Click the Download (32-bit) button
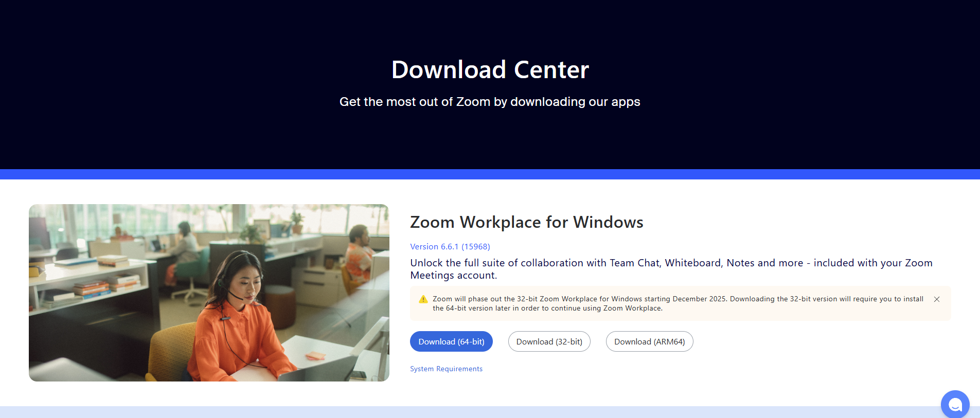980x418 pixels. [549, 341]
